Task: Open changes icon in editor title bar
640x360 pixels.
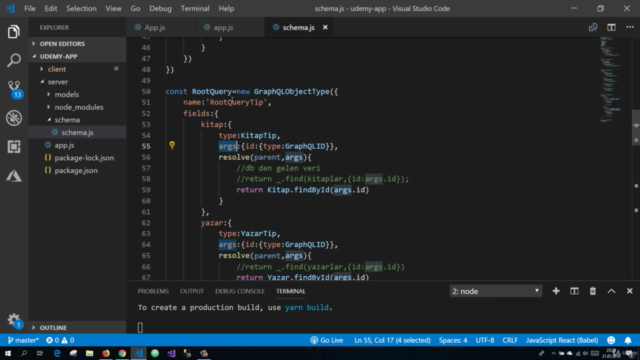Action: click(x=593, y=27)
